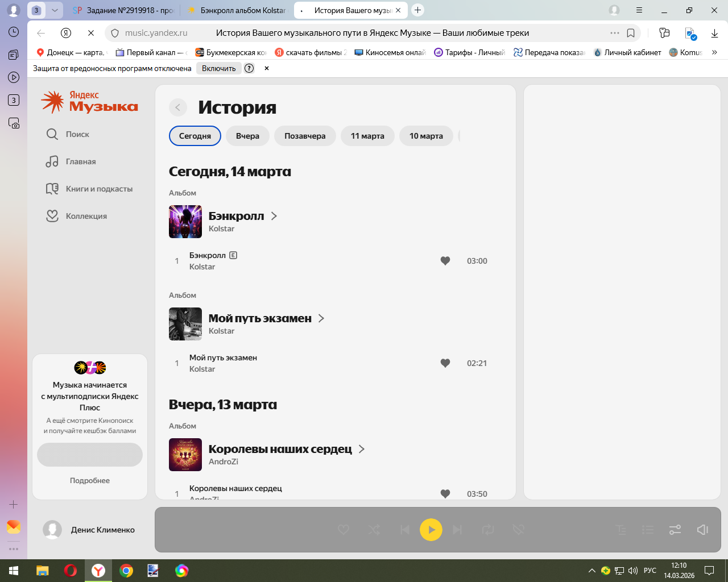Like the current track in the player bar
Screen dimensions: 728x582
coord(344,530)
